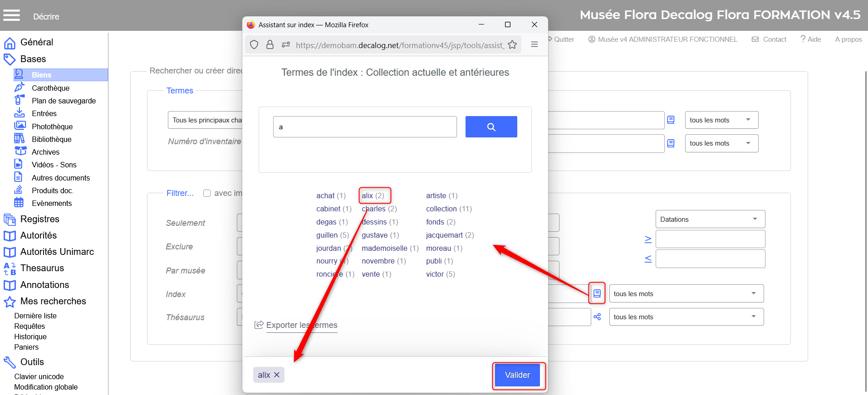Select index term 'victor (5)'

[x=440, y=274]
